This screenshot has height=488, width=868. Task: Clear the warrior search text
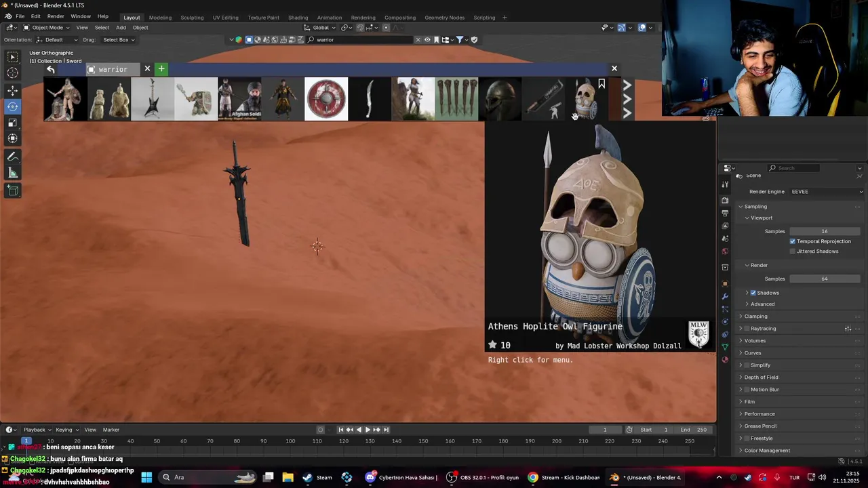coord(418,40)
